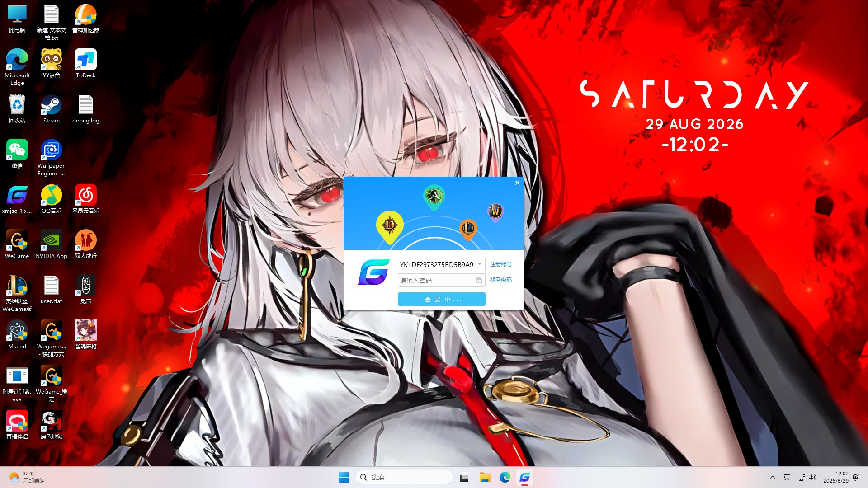Viewport: 868px width, 488px height.
Task: Open the taskbar clock showing 12:02
Action: pos(836,477)
